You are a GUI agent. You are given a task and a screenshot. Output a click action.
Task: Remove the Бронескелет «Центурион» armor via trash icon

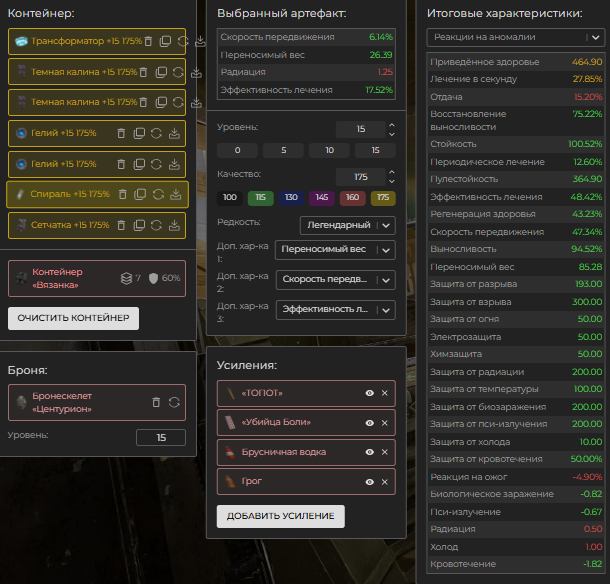(156, 402)
